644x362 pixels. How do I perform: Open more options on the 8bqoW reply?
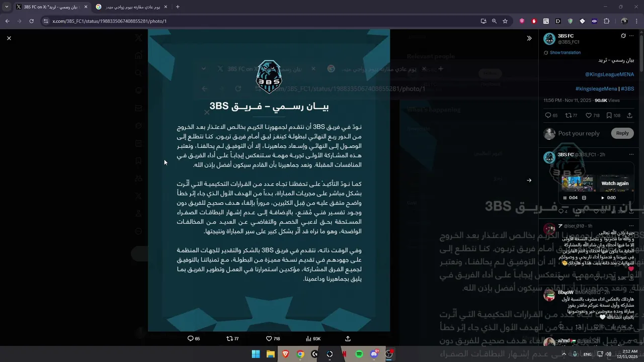tap(631, 292)
